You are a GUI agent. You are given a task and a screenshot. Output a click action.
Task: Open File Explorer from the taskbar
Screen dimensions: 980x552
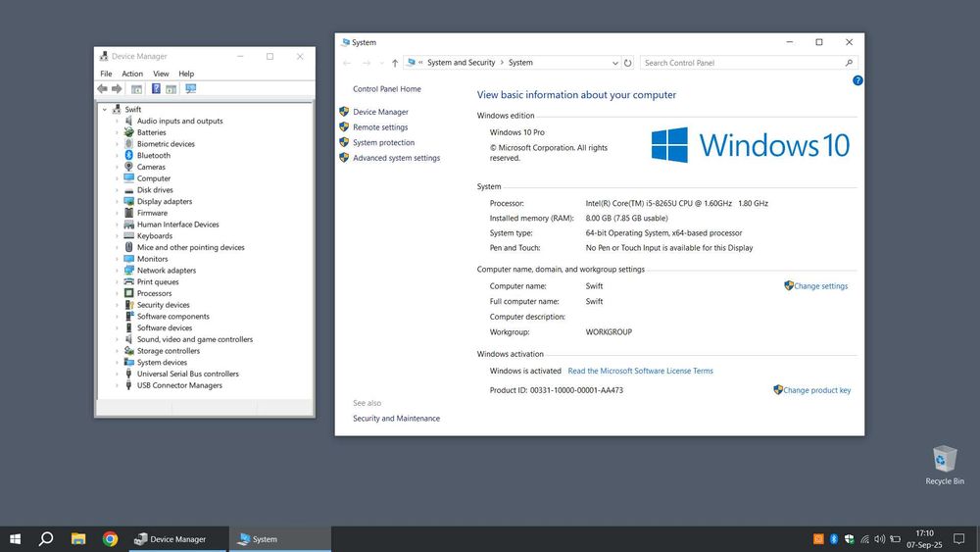pos(78,539)
